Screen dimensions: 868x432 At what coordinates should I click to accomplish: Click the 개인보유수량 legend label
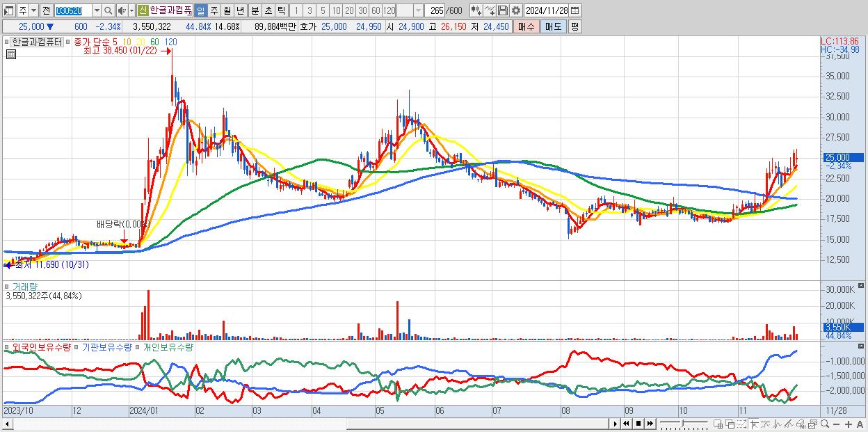168,346
